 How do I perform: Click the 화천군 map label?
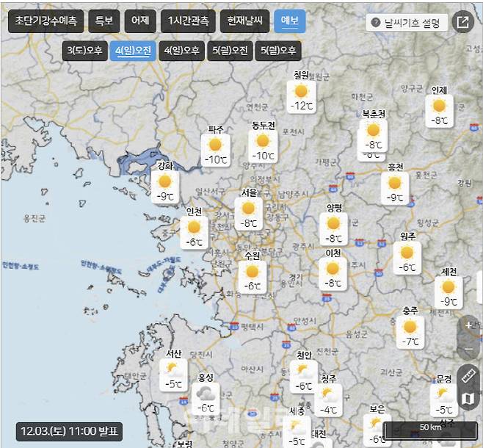[x=362, y=97]
